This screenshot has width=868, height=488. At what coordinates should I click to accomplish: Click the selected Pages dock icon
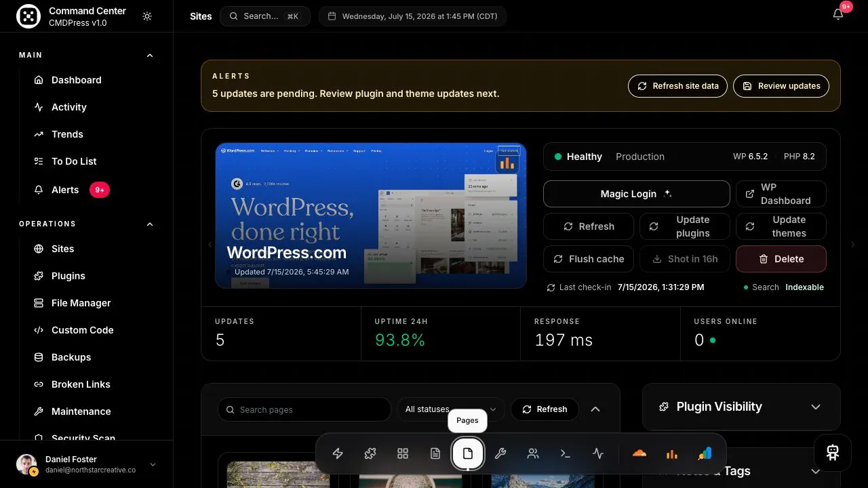pyautogui.click(x=468, y=454)
